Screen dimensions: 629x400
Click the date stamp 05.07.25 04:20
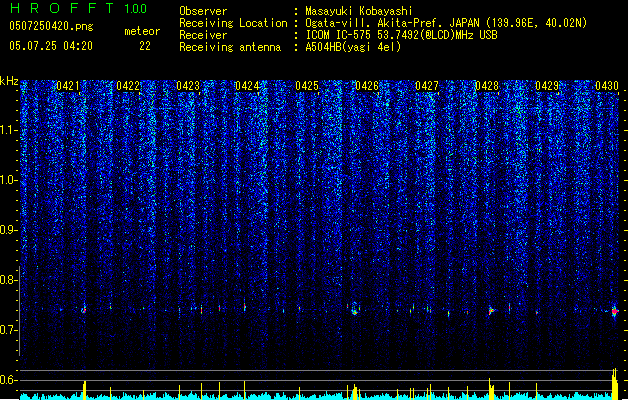tap(51, 46)
